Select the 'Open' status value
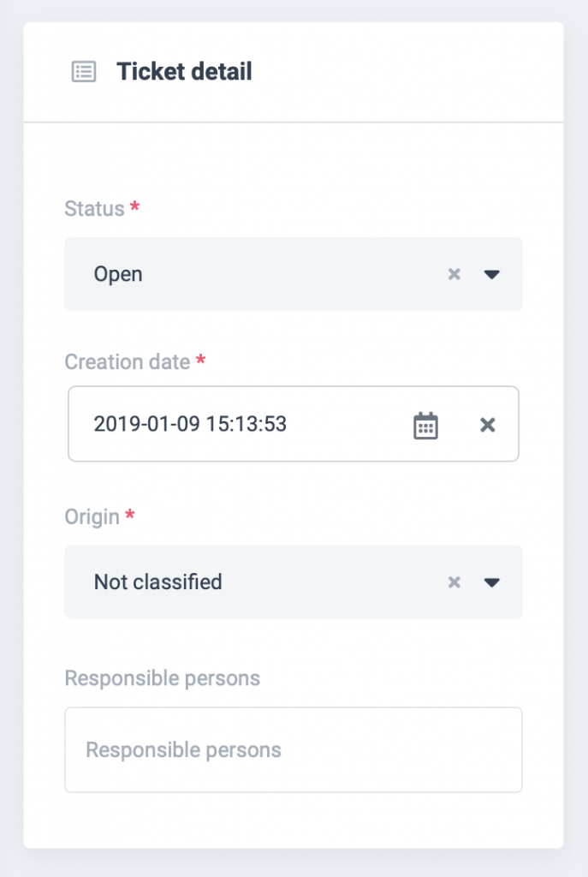This screenshot has width=588, height=877. coord(118,274)
